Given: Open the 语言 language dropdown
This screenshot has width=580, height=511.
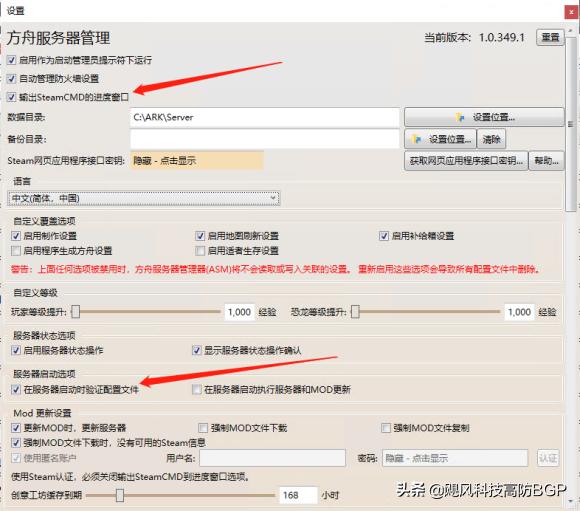Looking at the screenshot, I should click(x=144, y=198).
